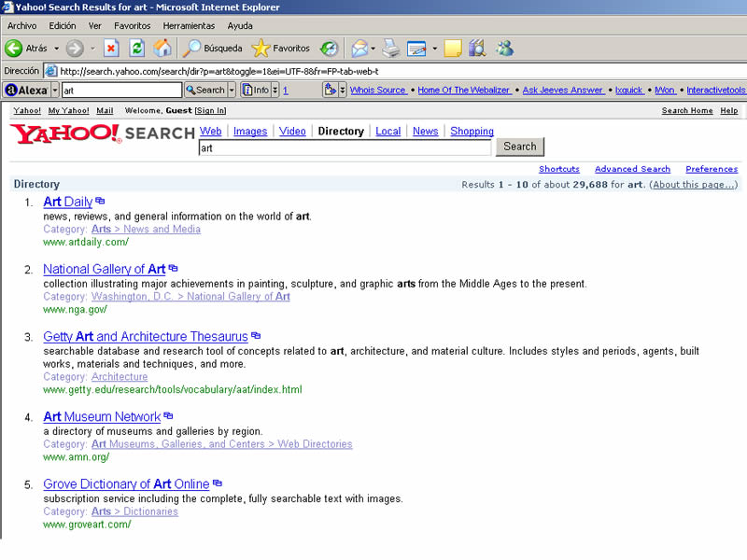Viewport: 747px width, 560px height.
Task: Open the Art Daily result link
Action: click(x=67, y=202)
